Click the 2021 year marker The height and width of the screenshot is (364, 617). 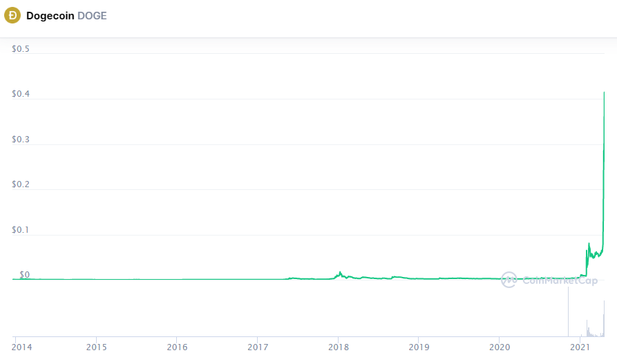pos(580,346)
